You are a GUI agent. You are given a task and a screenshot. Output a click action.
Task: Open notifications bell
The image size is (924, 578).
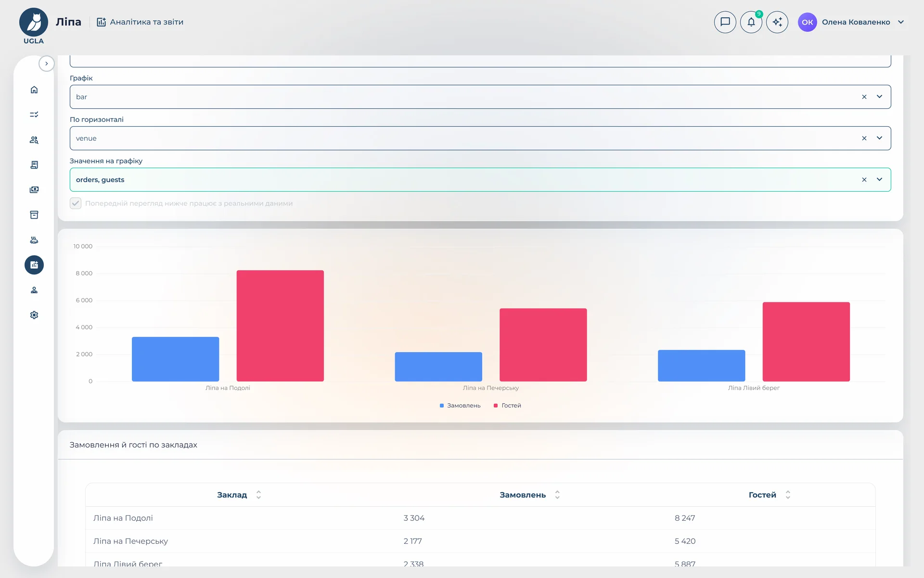point(751,22)
